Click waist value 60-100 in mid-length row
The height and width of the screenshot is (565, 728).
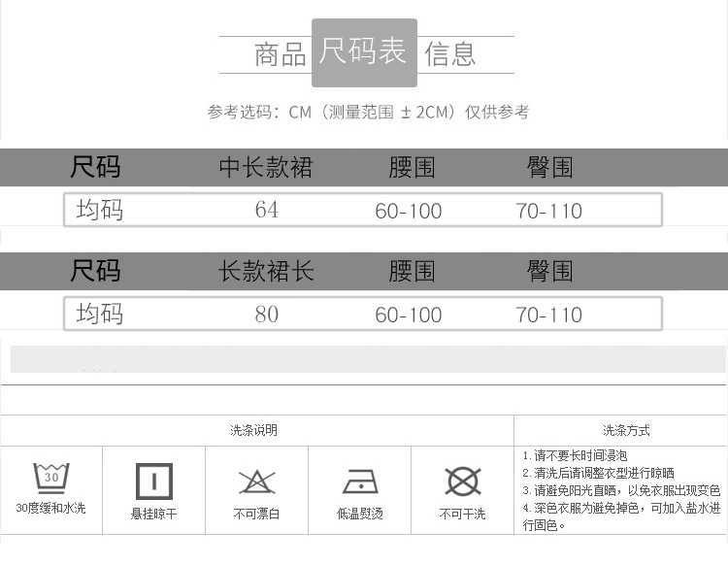408,211
